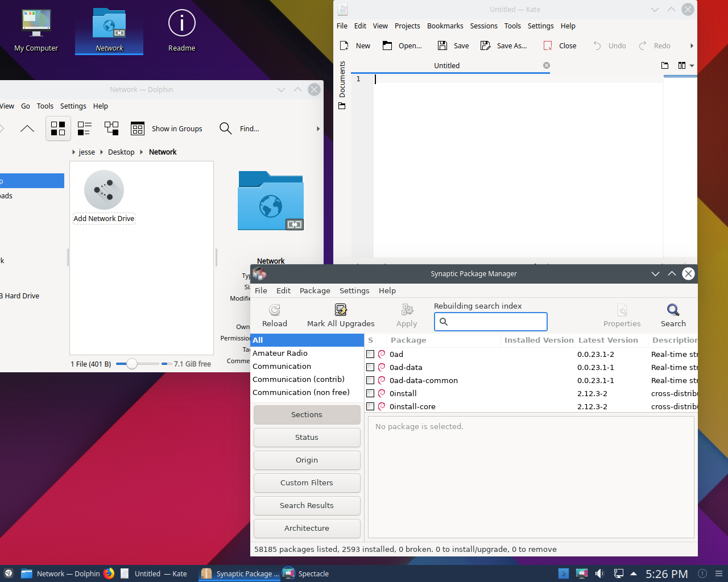Go up one folder in Dolphin
This screenshot has height=582, width=728.
coord(27,128)
